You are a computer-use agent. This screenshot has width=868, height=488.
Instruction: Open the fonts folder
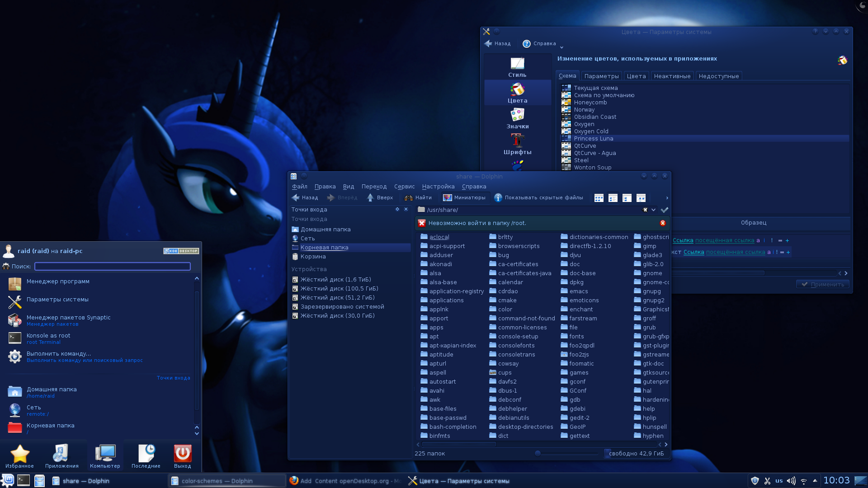pyautogui.click(x=572, y=336)
